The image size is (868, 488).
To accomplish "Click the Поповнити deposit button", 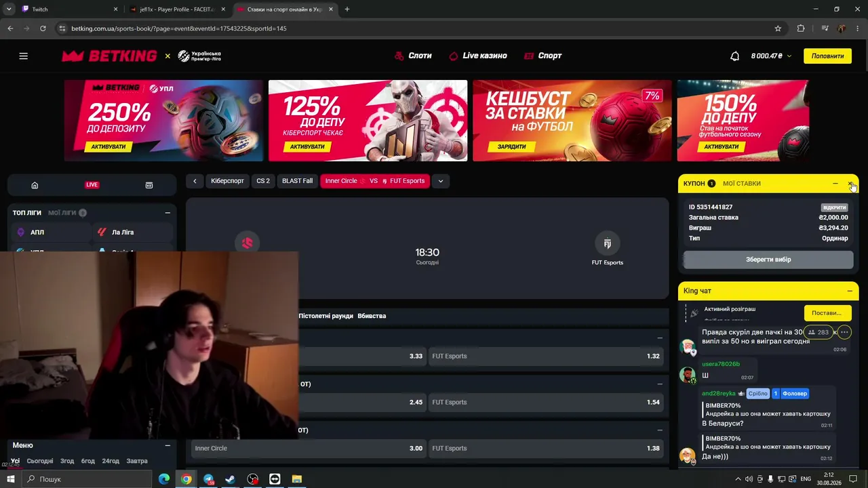I will [x=827, y=56].
